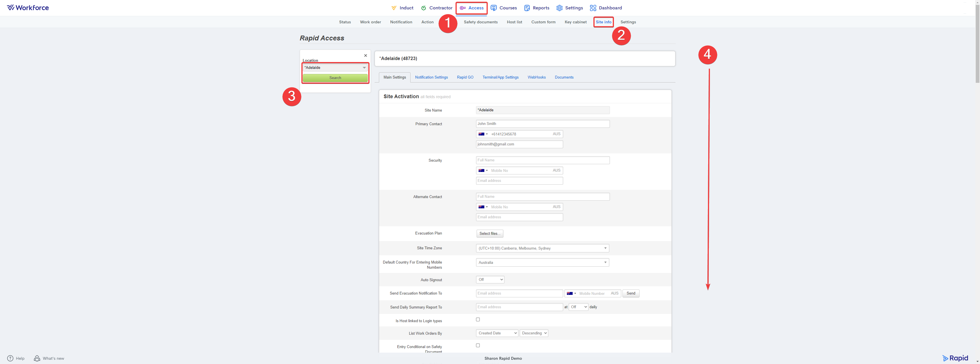Image resolution: width=980 pixels, height=364 pixels.
Task: Select the Main Settings tab
Action: coord(395,77)
